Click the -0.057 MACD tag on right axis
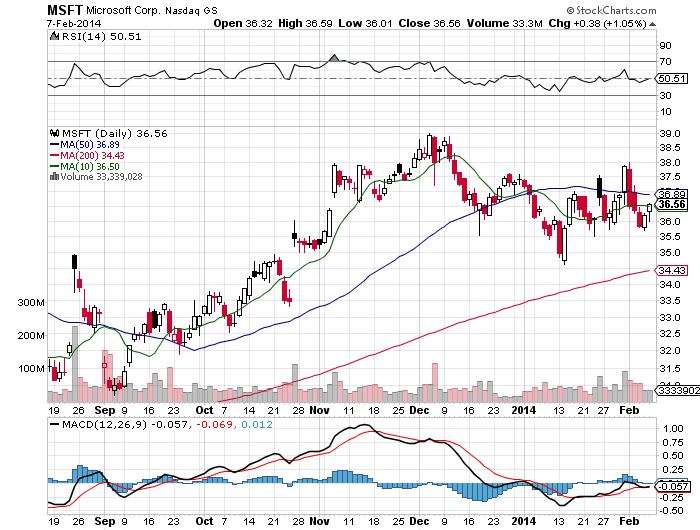This screenshot has width=700, height=530. click(672, 486)
